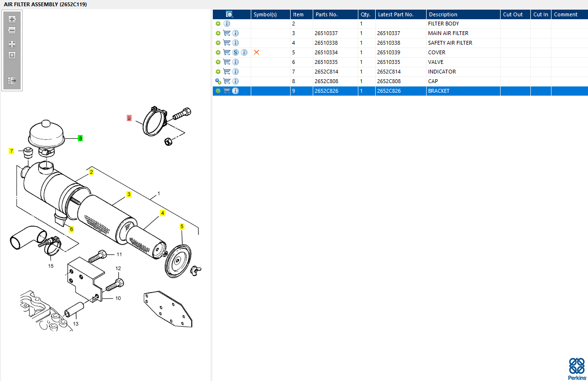Select yellow callout 6 on diagram
This screenshot has height=381, width=588.
(x=72, y=229)
